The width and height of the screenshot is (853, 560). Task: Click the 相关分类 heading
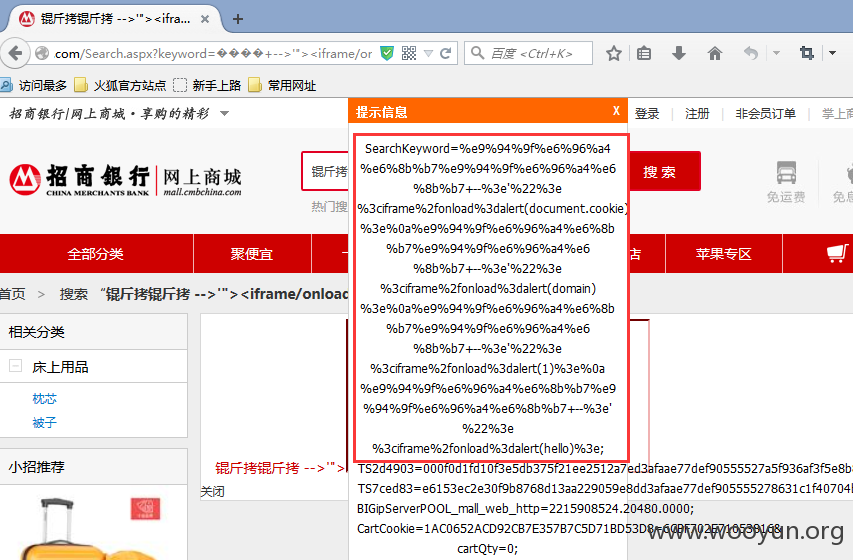coord(36,331)
